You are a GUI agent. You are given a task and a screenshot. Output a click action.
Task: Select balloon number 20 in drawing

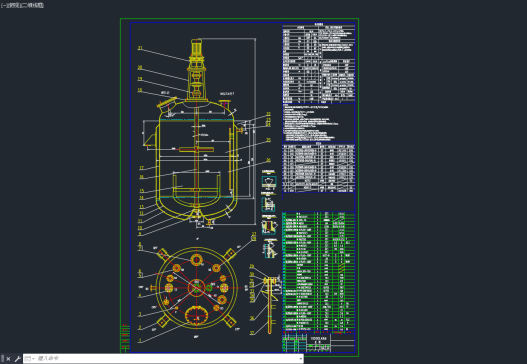pyautogui.click(x=140, y=68)
